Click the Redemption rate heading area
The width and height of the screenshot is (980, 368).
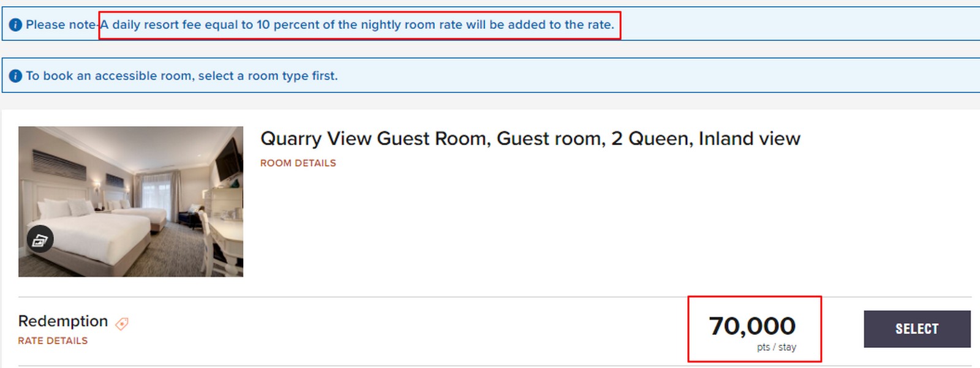(62, 320)
